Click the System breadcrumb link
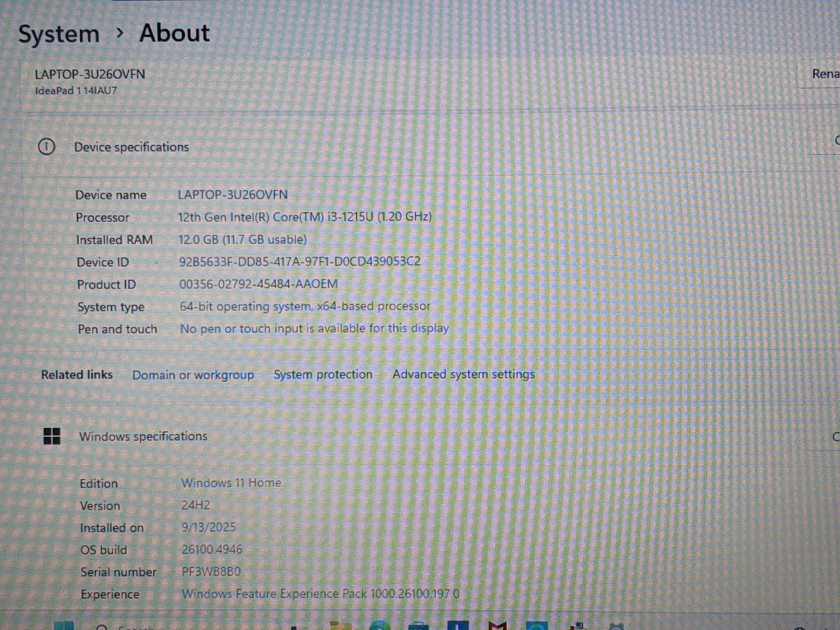Image resolution: width=840 pixels, height=630 pixels. pyautogui.click(x=59, y=35)
